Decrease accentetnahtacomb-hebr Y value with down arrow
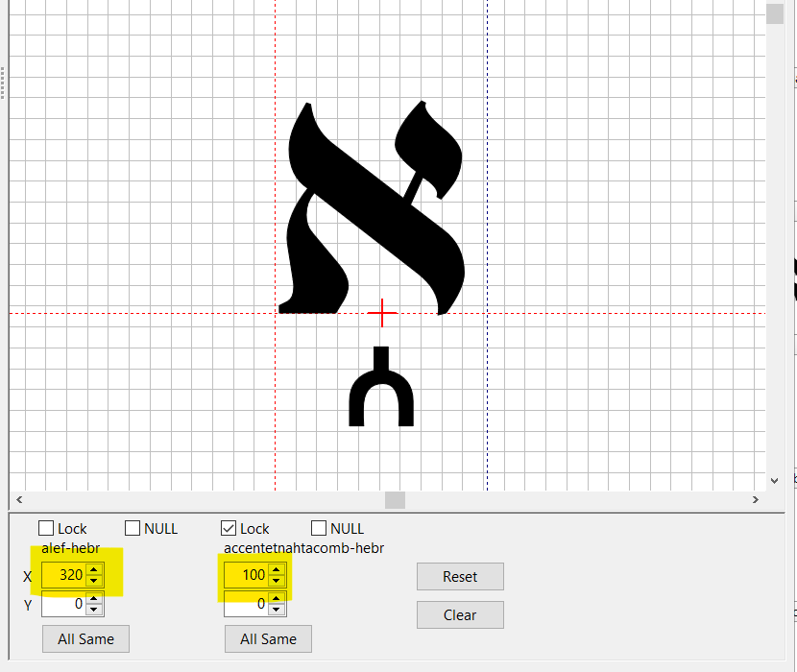 pyautogui.click(x=277, y=610)
